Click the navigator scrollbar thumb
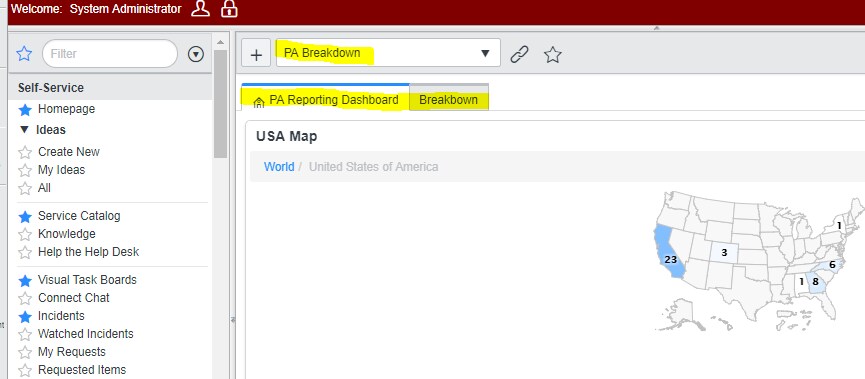Image resolution: width=865 pixels, height=379 pixels. pos(221,104)
